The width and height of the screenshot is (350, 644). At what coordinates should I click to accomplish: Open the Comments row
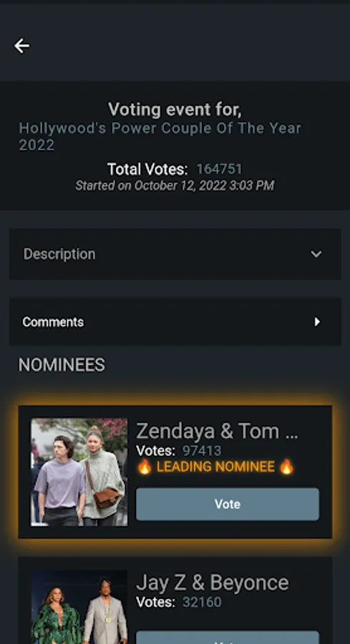(x=175, y=321)
